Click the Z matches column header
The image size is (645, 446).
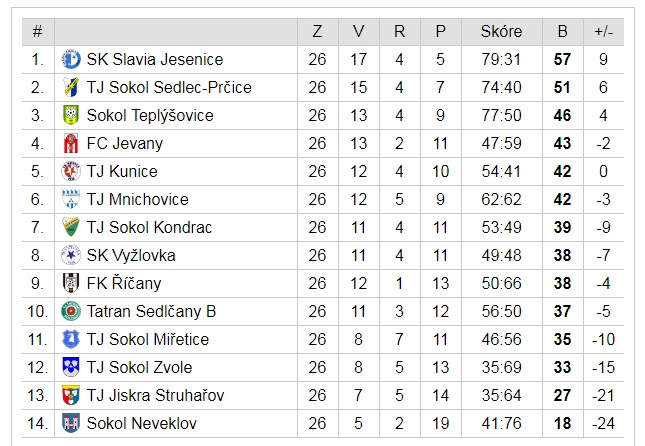point(317,32)
